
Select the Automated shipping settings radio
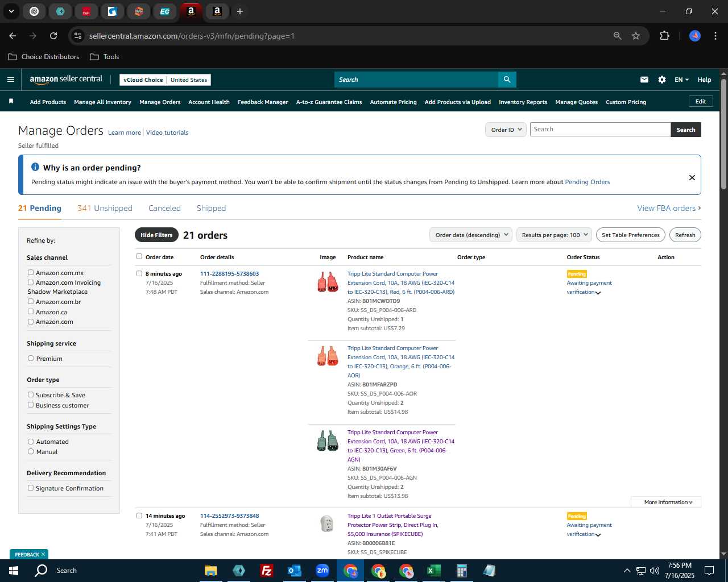point(31,441)
